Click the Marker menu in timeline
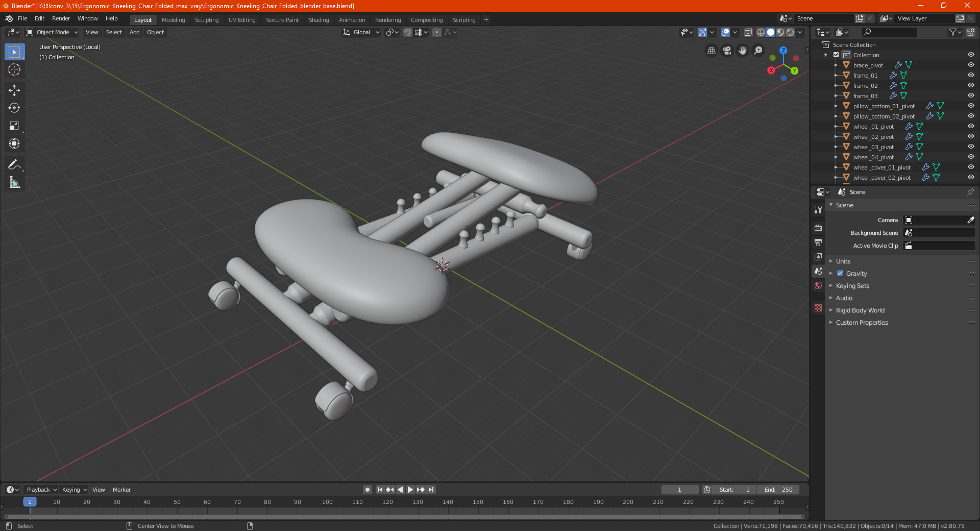 [121, 490]
